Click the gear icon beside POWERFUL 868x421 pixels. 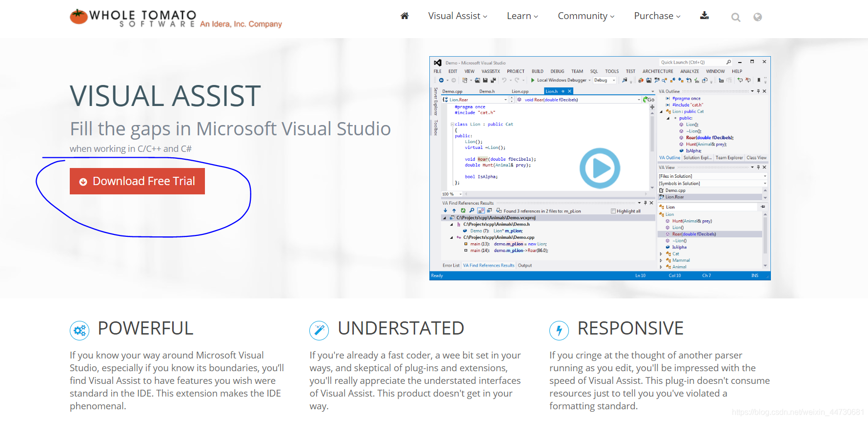[80, 331]
